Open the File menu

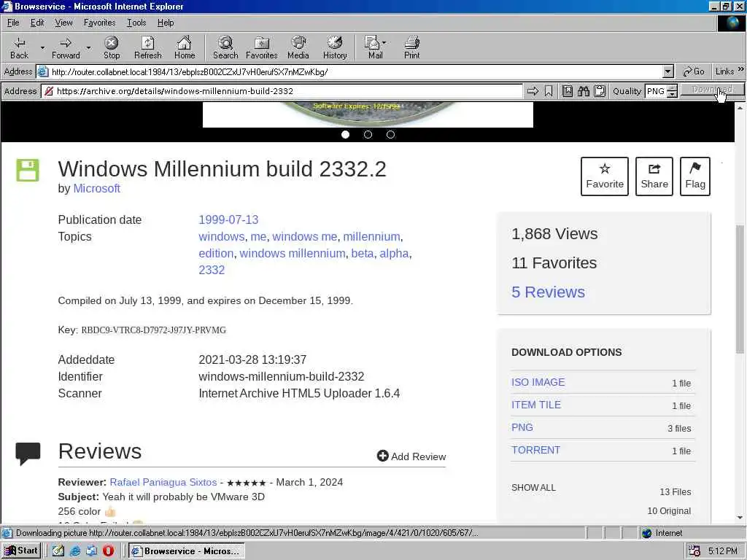tap(13, 23)
